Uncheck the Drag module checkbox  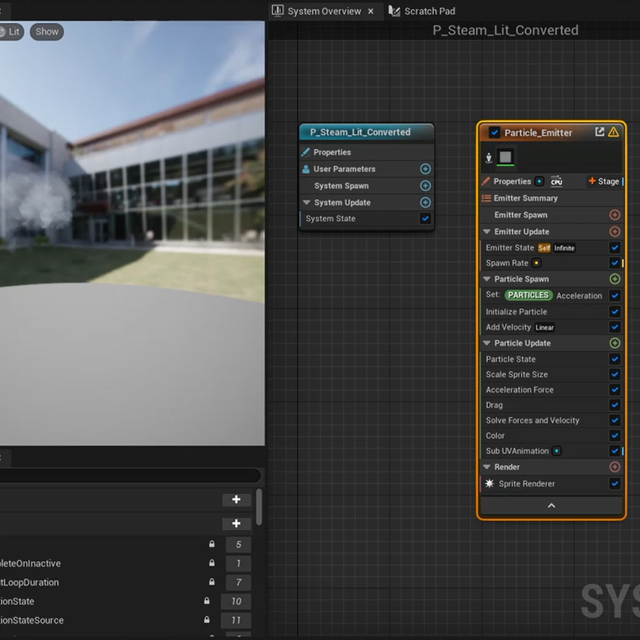615,405
